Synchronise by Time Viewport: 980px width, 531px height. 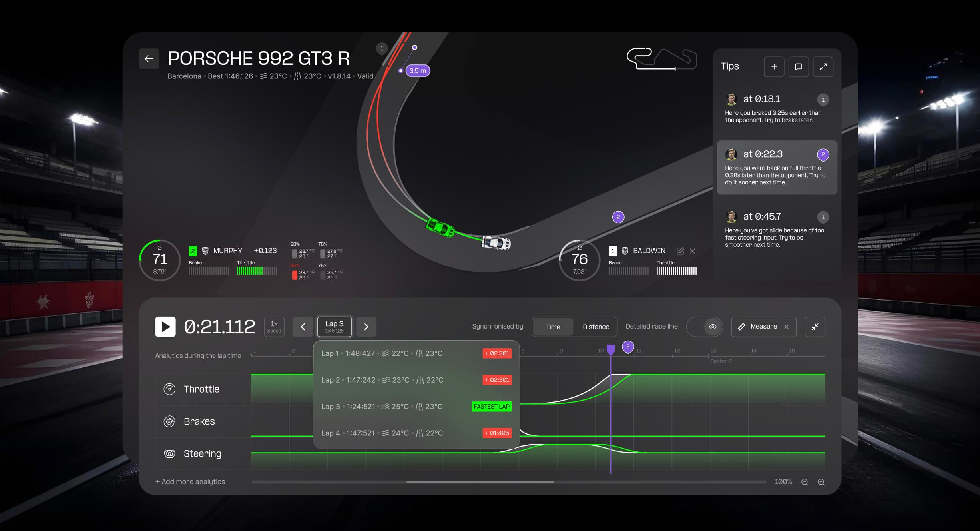tap(553, 327)
